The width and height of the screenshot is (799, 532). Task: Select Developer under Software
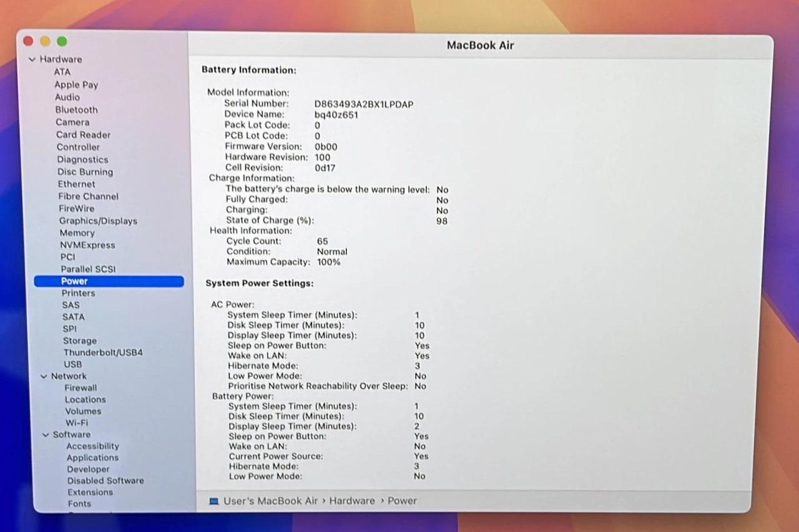88,470
